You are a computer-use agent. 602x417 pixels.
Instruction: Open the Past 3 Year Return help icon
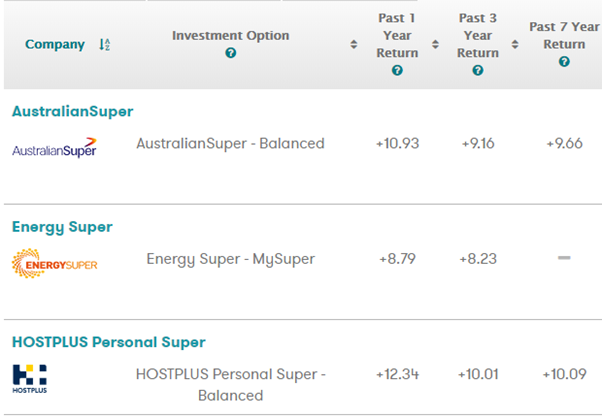click(x=477, y=71)
